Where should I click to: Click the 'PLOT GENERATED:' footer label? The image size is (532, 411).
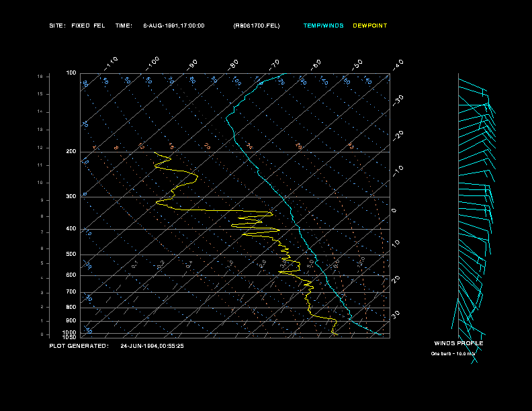[79, 346]
